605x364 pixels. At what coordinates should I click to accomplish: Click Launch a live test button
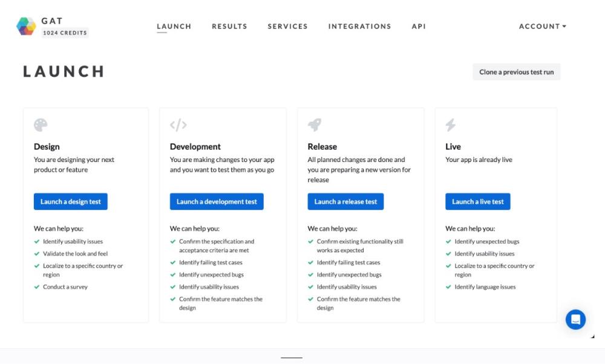coord(478,202)
